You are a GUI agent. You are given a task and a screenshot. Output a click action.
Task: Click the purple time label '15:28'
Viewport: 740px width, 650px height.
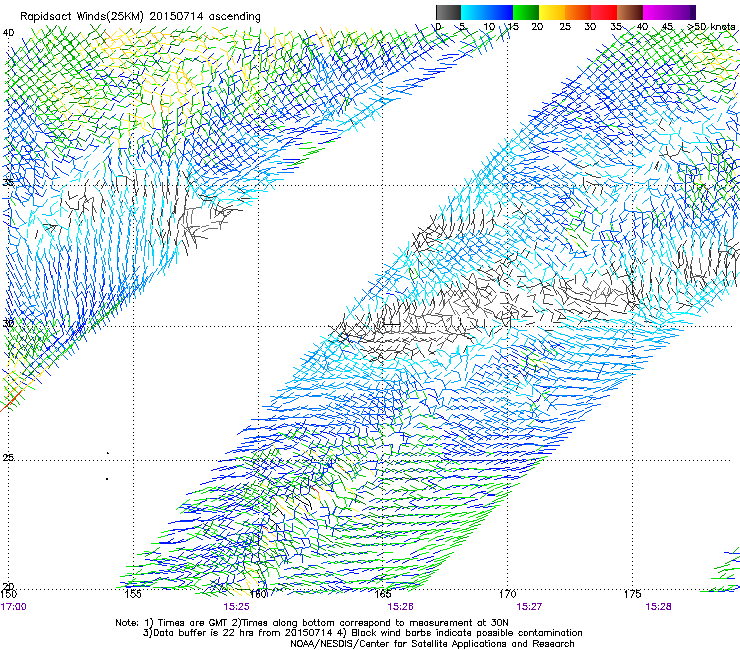click(658, 607)
